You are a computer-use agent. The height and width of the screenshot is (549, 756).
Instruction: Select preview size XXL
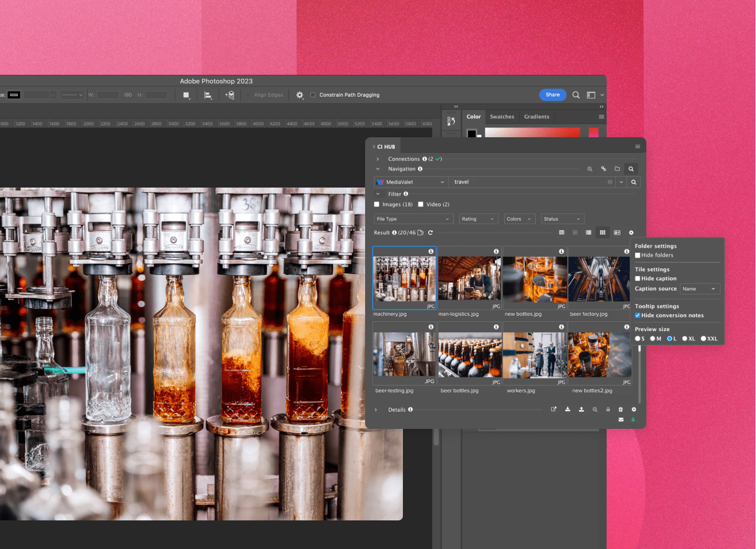click(703, 339)
